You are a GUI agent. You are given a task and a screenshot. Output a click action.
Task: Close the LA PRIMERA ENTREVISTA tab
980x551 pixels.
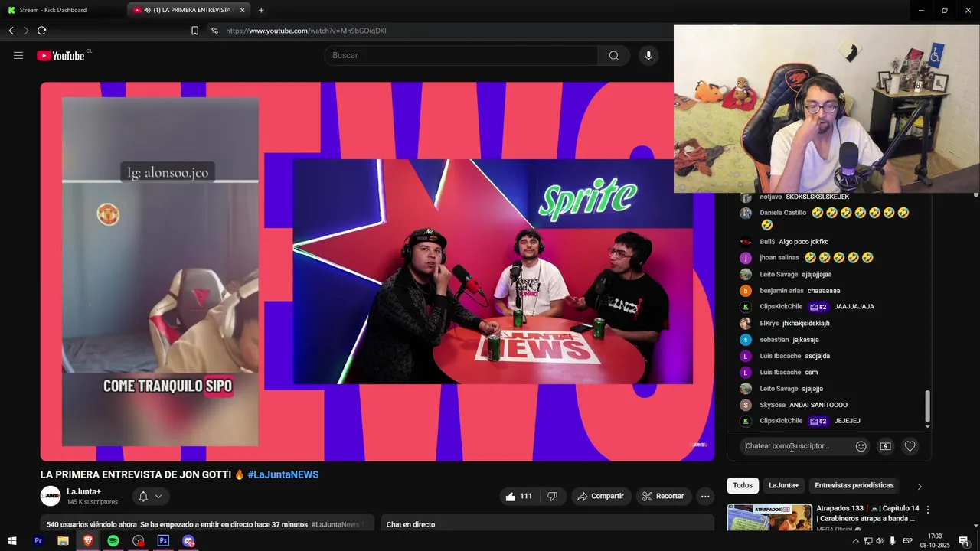click(x=243, y=10)
